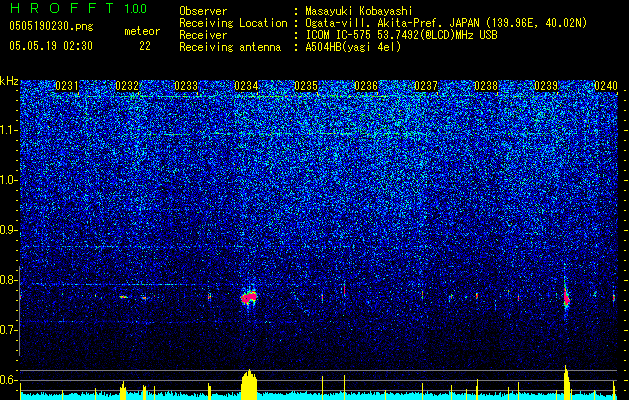Select the filename 0505190230.png
The height and width of the screenshot is (400, 629).
click(x=51, y=26)
